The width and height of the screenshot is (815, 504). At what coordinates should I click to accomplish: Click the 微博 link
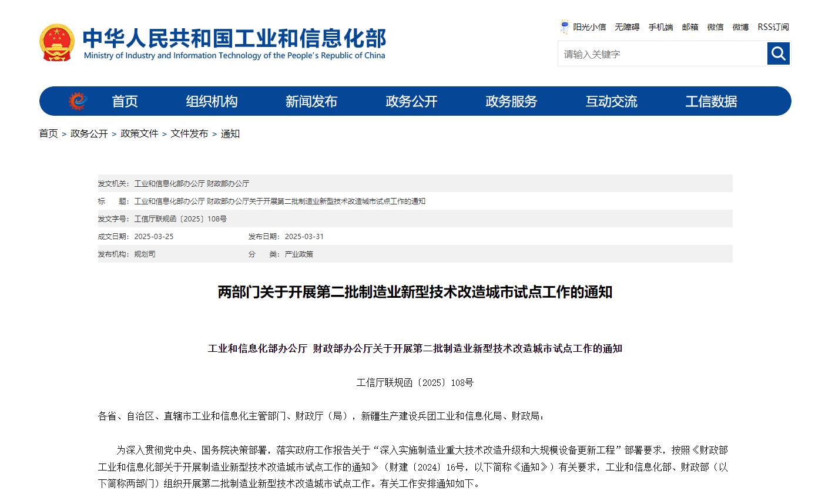[x=740, y=27]
